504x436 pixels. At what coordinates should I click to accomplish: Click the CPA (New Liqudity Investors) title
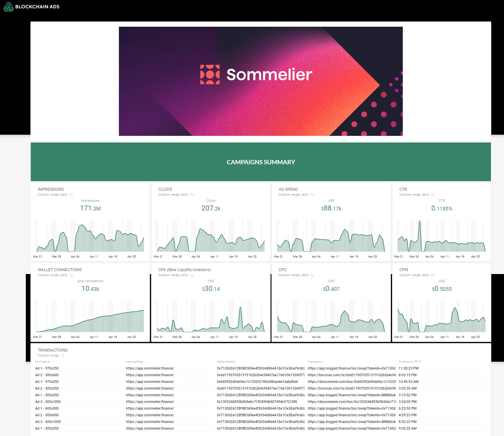pyautogui.click(x=184, y=270)
